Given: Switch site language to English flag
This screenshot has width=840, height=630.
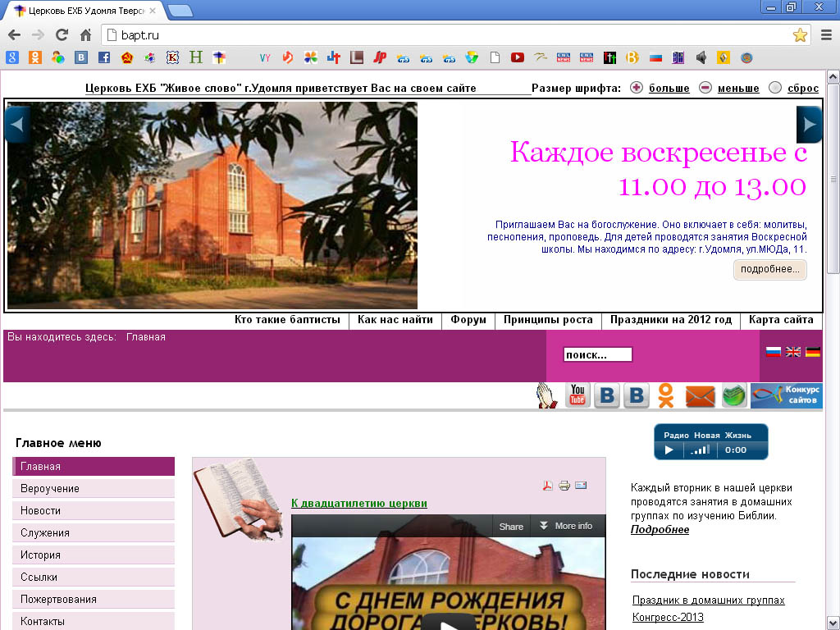Looking at the screenshot, I should click(793, 352).
